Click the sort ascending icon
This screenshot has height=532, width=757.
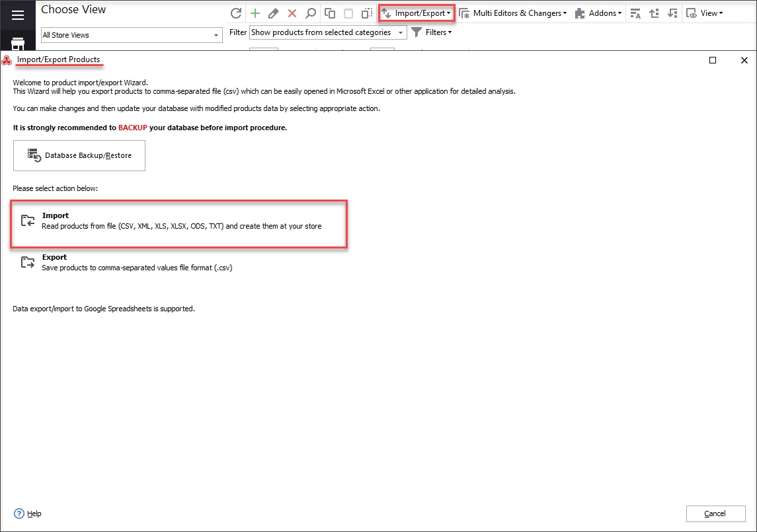(654, 13)
